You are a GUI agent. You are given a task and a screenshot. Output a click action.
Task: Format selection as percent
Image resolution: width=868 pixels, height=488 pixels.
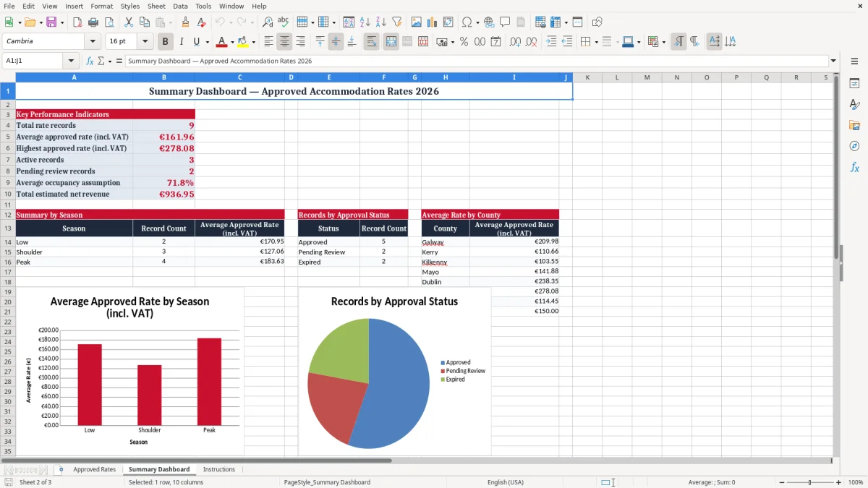tap(464, 42)
